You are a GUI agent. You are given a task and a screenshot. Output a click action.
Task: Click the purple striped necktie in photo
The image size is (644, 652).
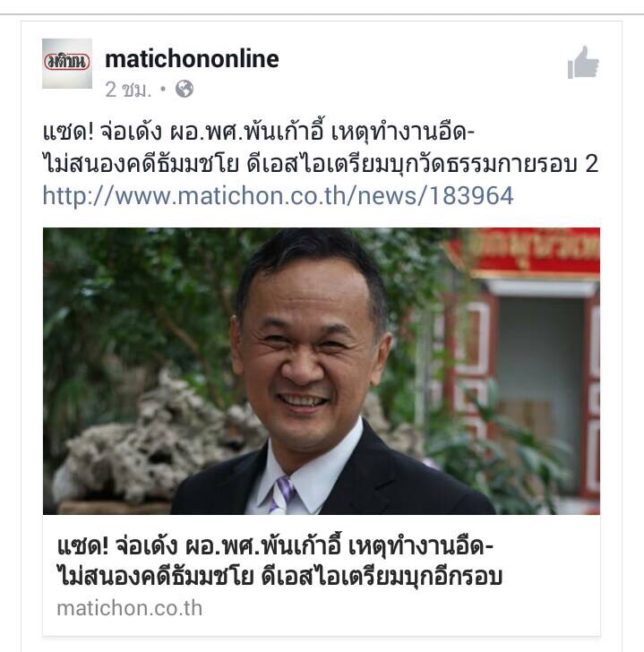coord(281,495)
